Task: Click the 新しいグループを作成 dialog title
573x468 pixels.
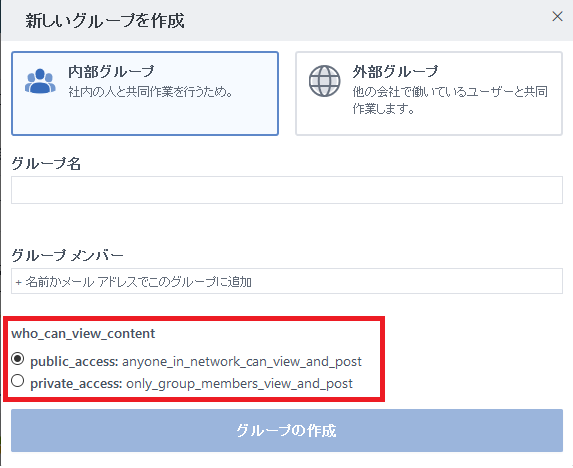Action: 105,20
